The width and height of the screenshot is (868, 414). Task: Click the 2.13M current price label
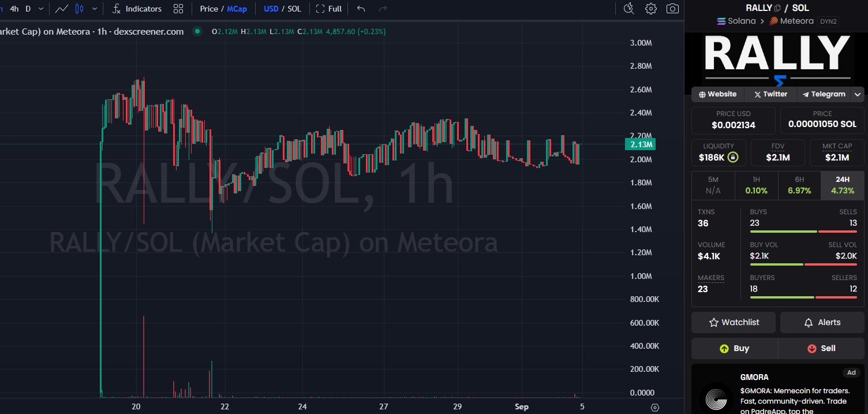tap(641, 144)
